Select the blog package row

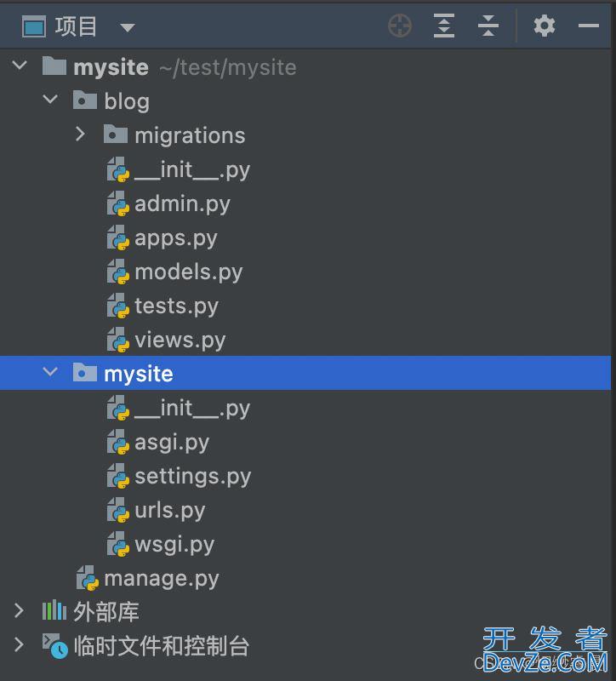pos(305,101)
